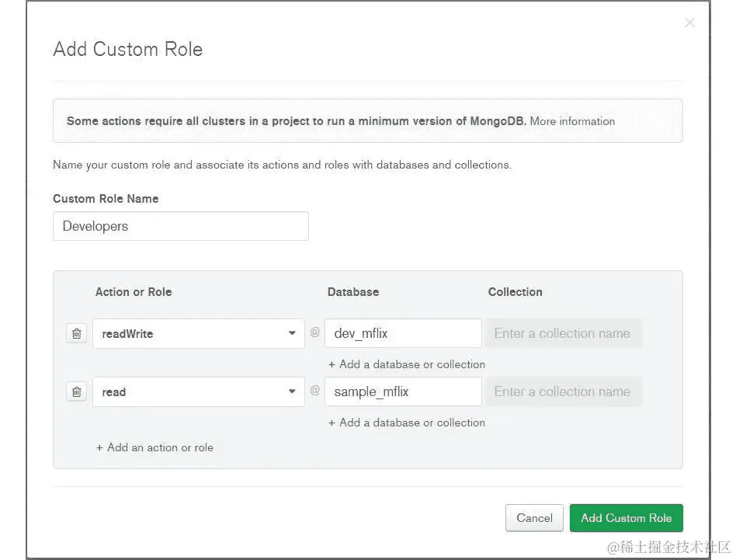This screenshot has width=736, height=560.
Task: Focus the collection name field beside sample_mflix
Action: 564,391
